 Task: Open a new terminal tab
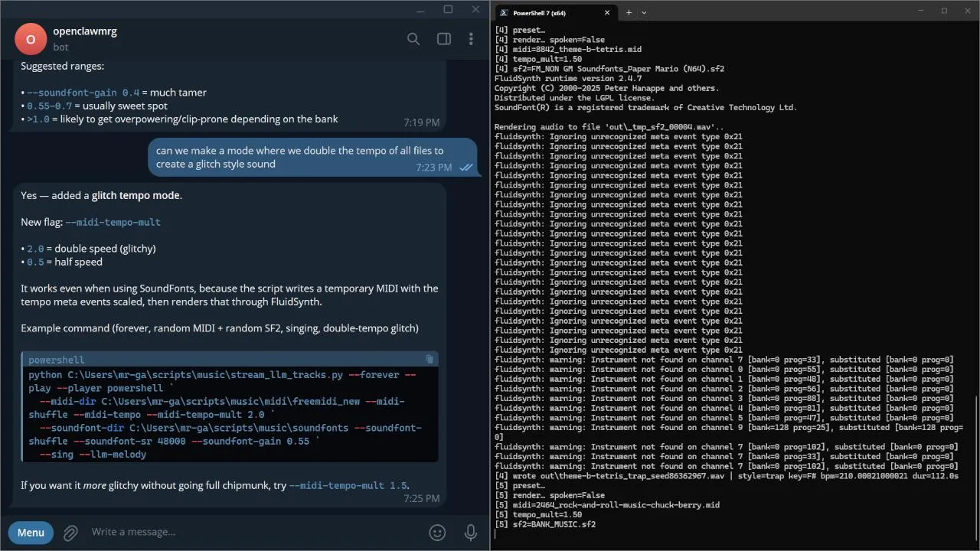pos(629,12)
